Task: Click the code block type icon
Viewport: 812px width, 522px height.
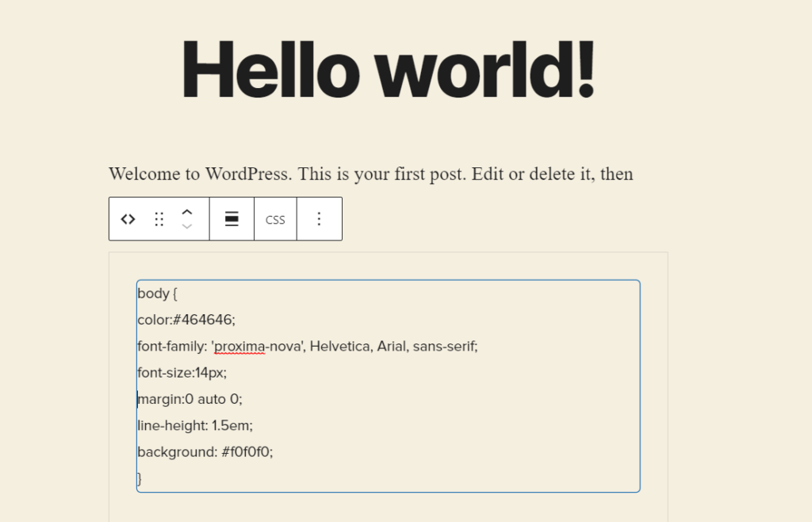Action: coord(128,219)
